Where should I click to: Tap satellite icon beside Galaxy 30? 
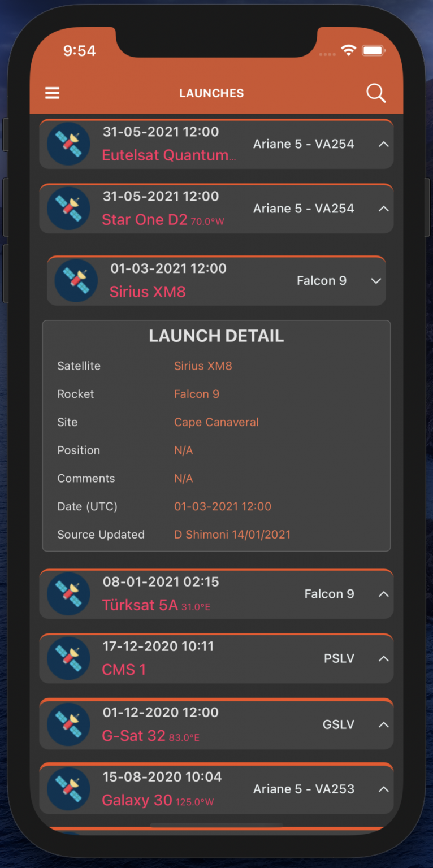point(68,789)
